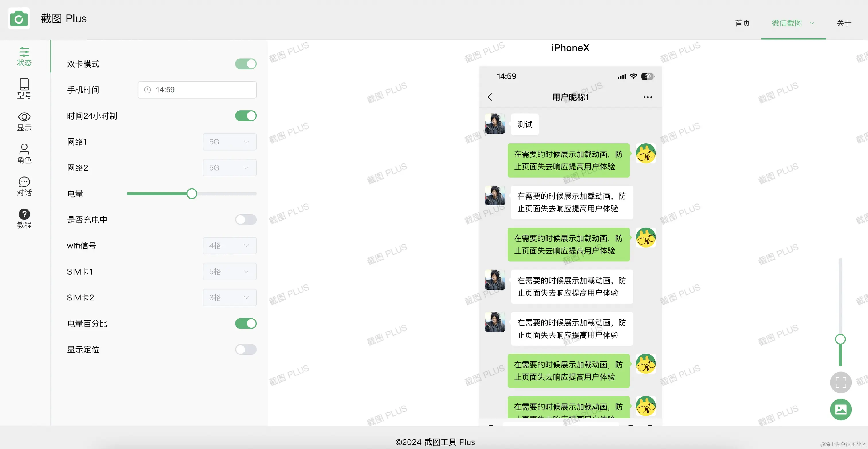Go to 首页 nav item
Image resolution: width=868 pixels, height=449 pixels.
(742, 23)
